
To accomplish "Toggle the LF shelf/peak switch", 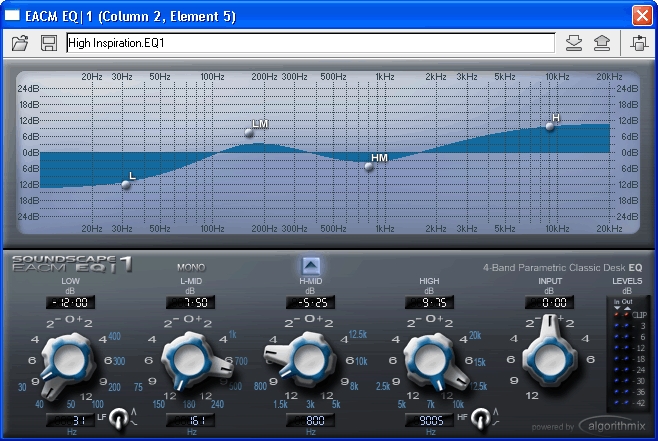I will pyautogui.click(x=119, y=418).
